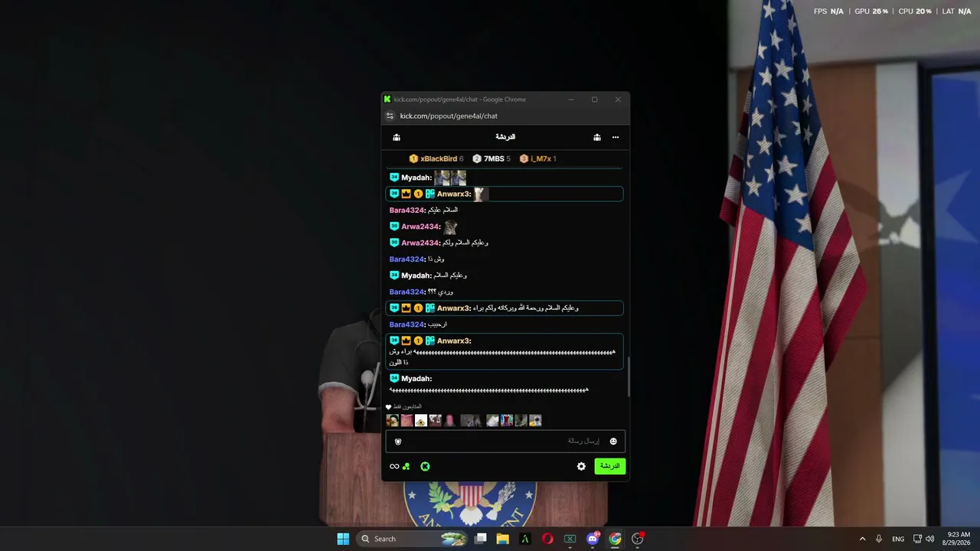980x551 pixels.
Task: Click username Bara4324 on the 'وش ذا' message
Action: 407,259
